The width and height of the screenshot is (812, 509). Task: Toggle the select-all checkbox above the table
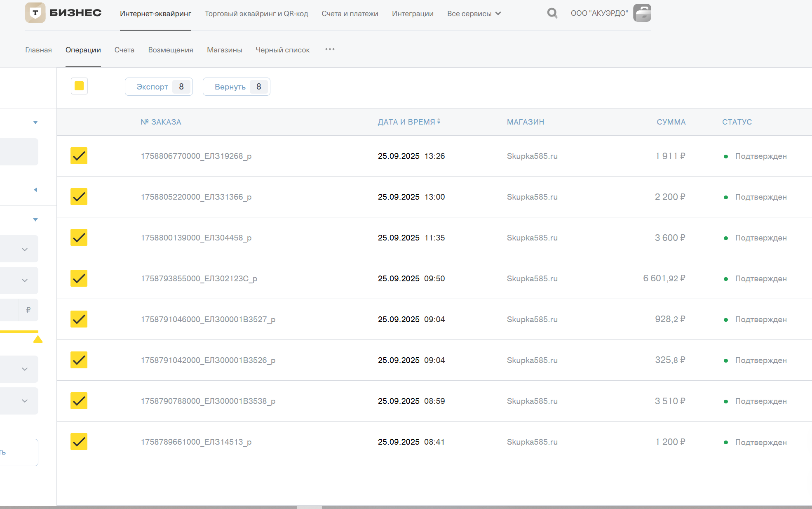pyautogui.click(x=79, y=86)
